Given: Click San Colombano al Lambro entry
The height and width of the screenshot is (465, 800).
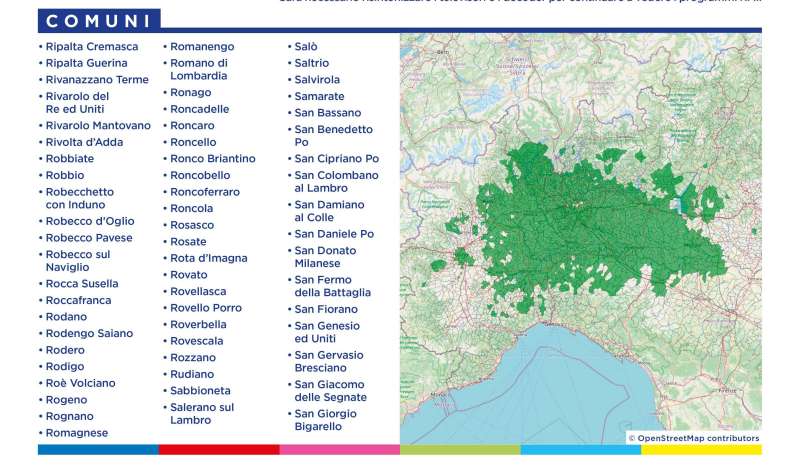Looking at the screenshot, I should coord(335,181).
